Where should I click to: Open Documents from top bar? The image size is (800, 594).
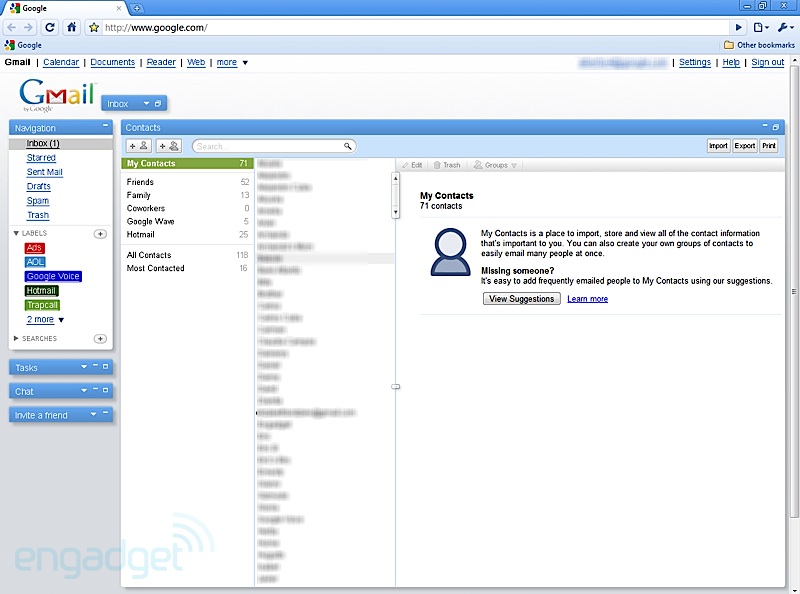[113, 62]
